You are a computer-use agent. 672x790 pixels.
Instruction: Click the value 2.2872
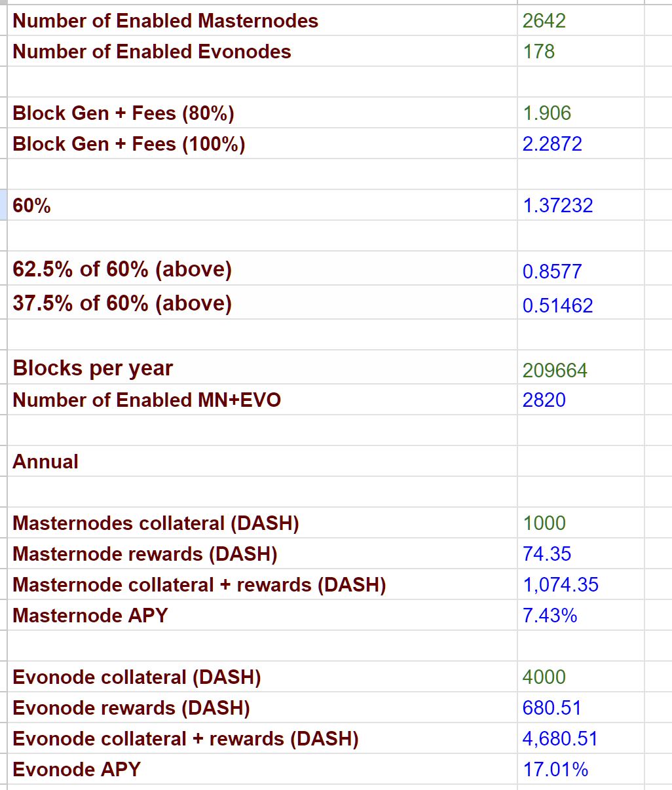coord(552,144)
